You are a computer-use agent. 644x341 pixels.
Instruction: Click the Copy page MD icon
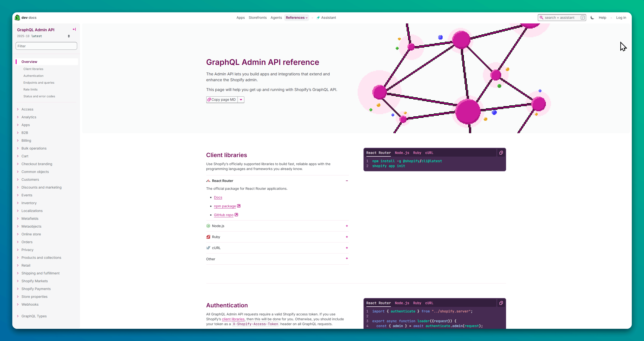point(209,100)
